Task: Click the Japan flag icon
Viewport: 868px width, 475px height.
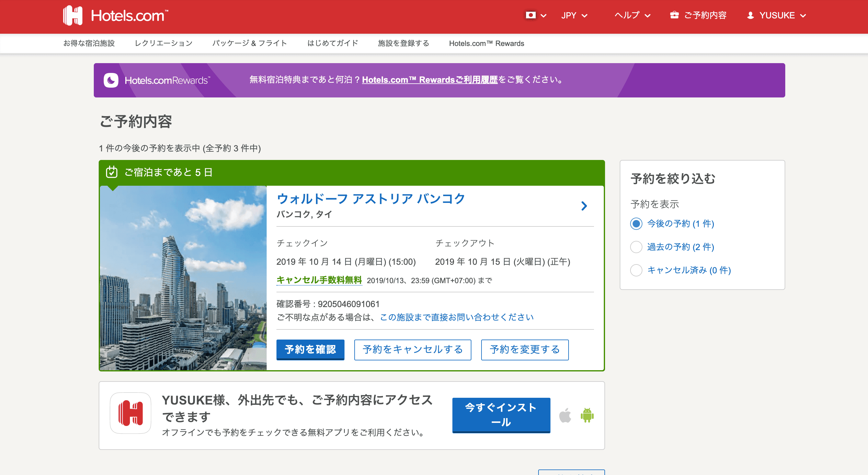Action: point(531,16)
